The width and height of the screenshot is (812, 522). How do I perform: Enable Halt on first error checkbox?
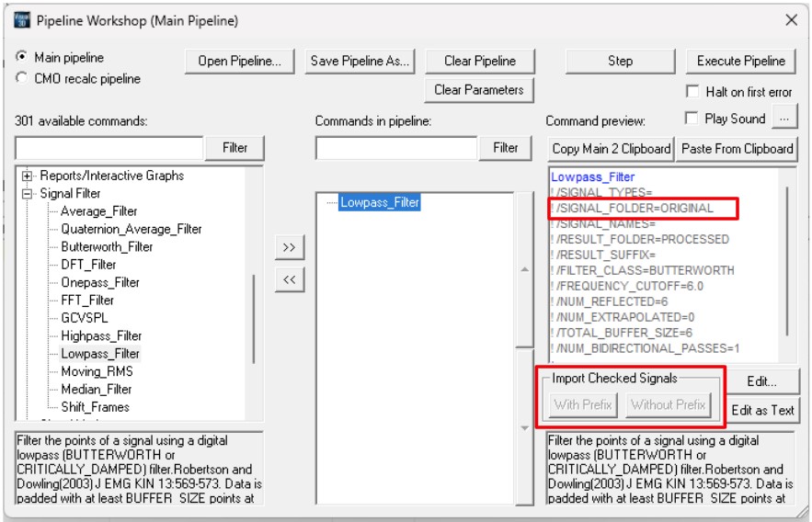[x=693, y=92]
